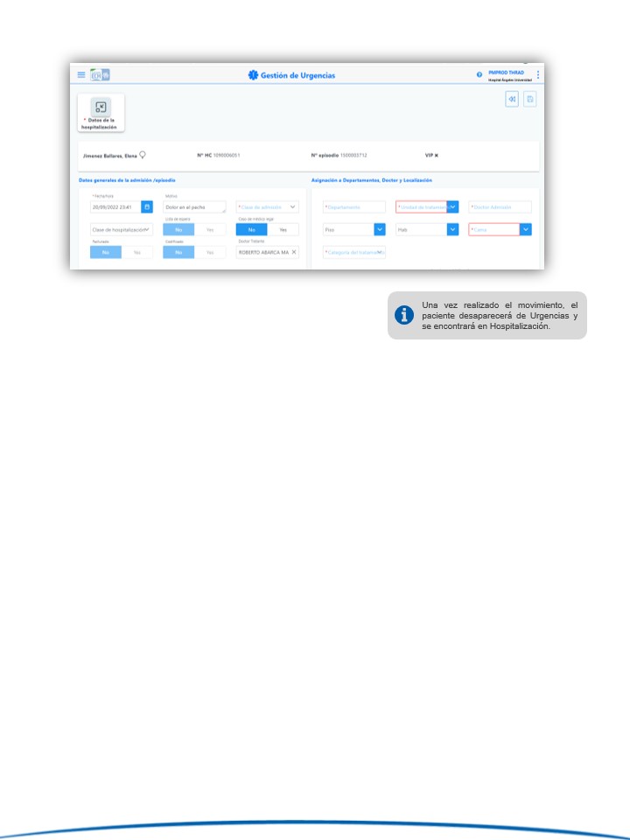The height and width of the screenshot is (840, 630).
Task: Clear the Doctor Tratante field with X
Action: click(x=294, y=252)
